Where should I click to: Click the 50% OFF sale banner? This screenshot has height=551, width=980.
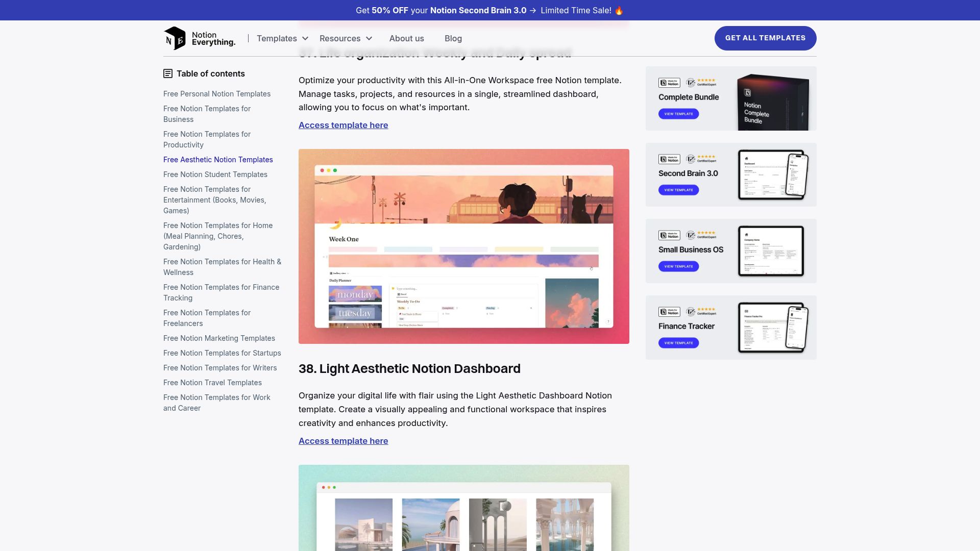(489, 10)
